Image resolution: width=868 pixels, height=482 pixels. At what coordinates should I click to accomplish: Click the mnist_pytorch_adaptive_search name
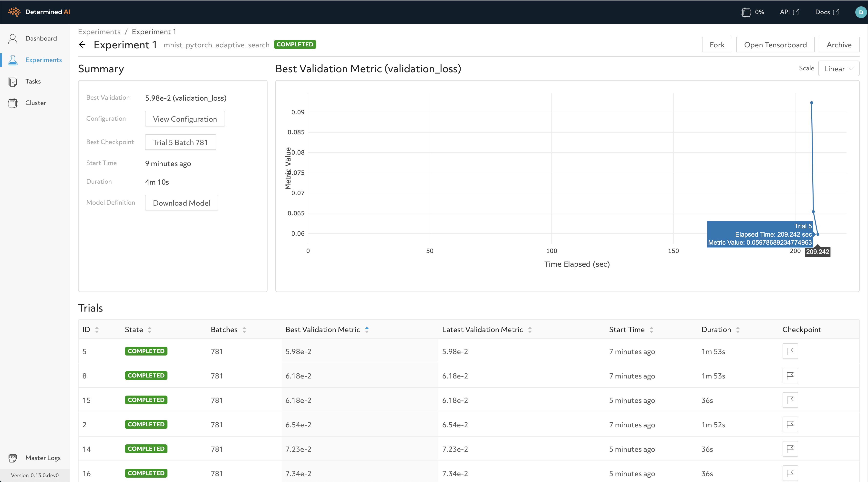pos(217,45)
